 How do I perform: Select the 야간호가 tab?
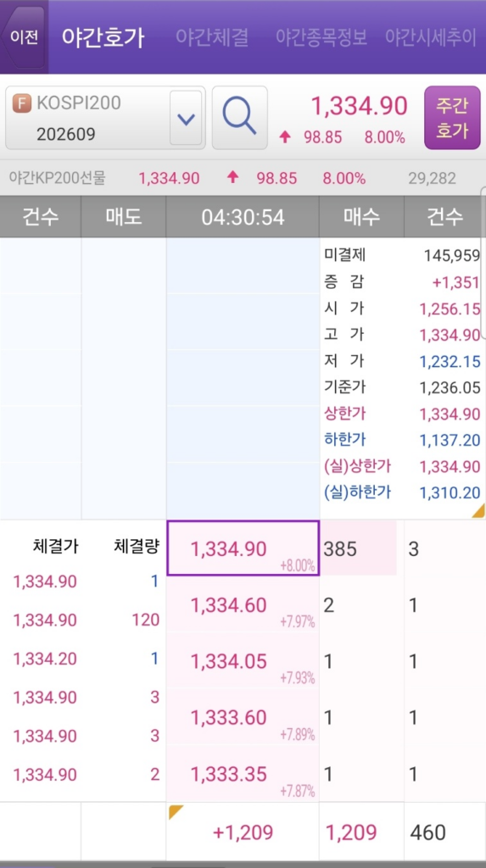point(103,37)
